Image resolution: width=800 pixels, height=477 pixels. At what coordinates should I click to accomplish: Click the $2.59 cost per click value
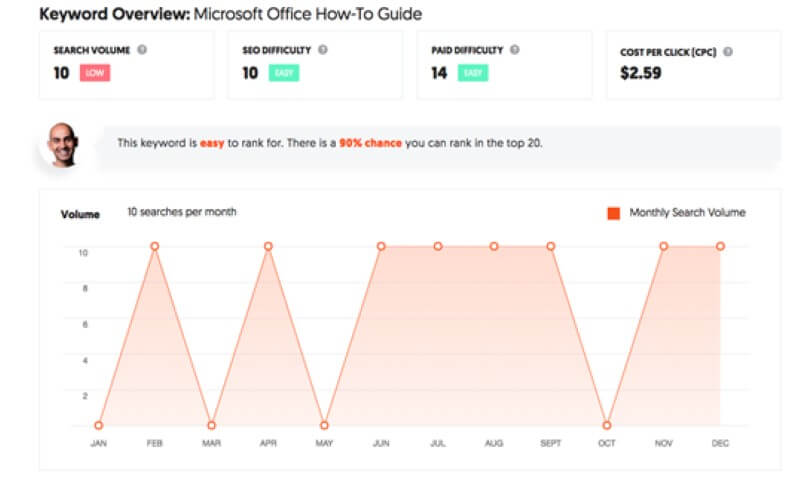click(642, 73)
